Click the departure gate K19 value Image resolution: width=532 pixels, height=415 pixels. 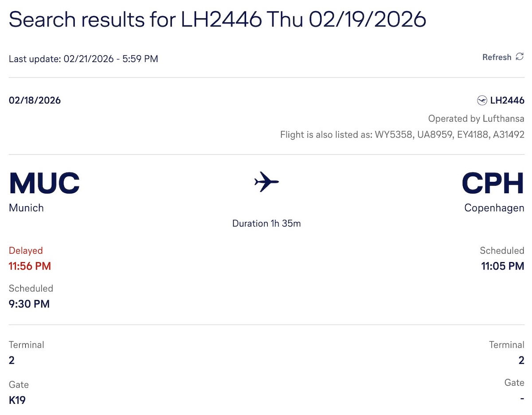(17, 400)
